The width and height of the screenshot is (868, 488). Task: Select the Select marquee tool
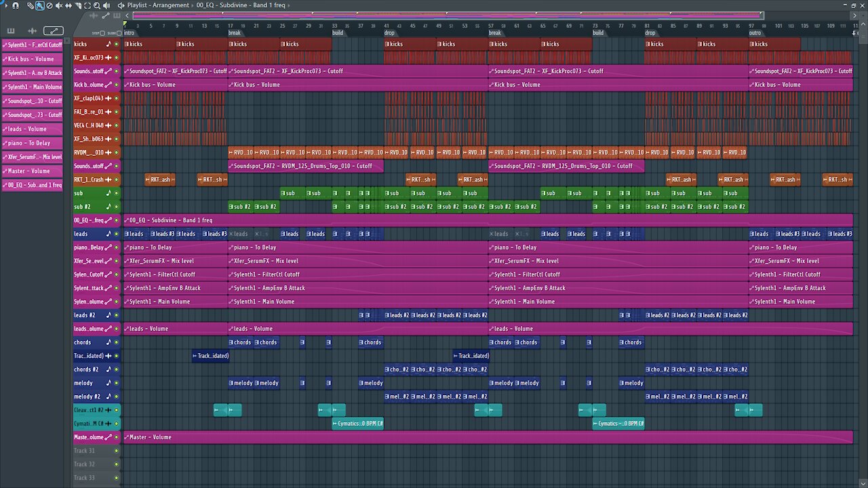[x=87, y=5]
